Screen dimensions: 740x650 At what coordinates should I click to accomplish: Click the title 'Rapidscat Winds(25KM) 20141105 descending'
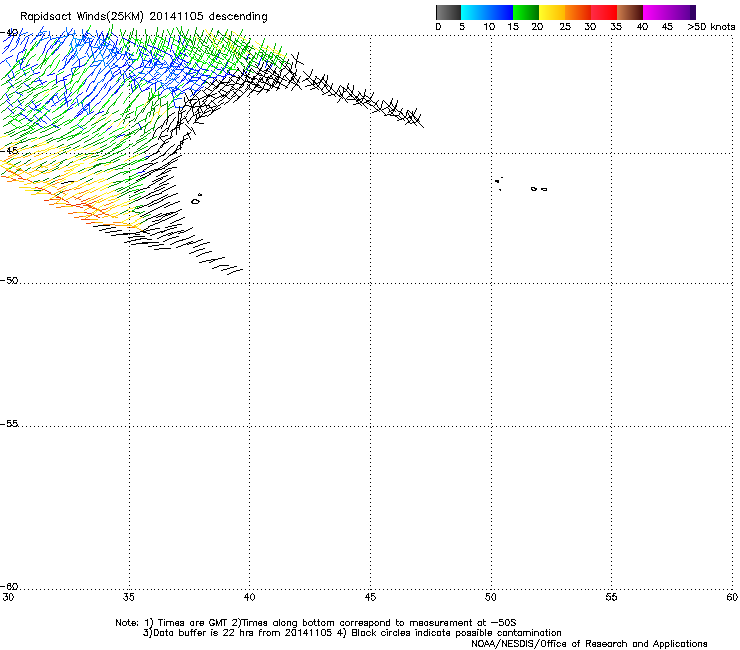(143, 17)
